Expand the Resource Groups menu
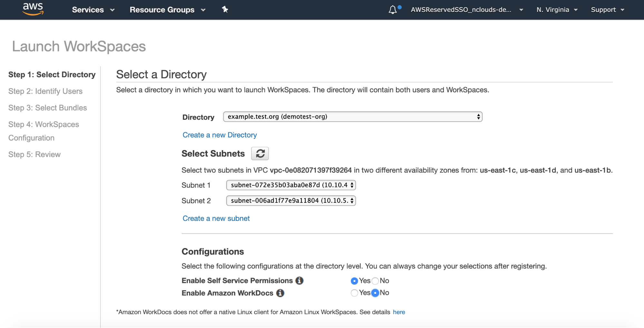 pos(168,10)
